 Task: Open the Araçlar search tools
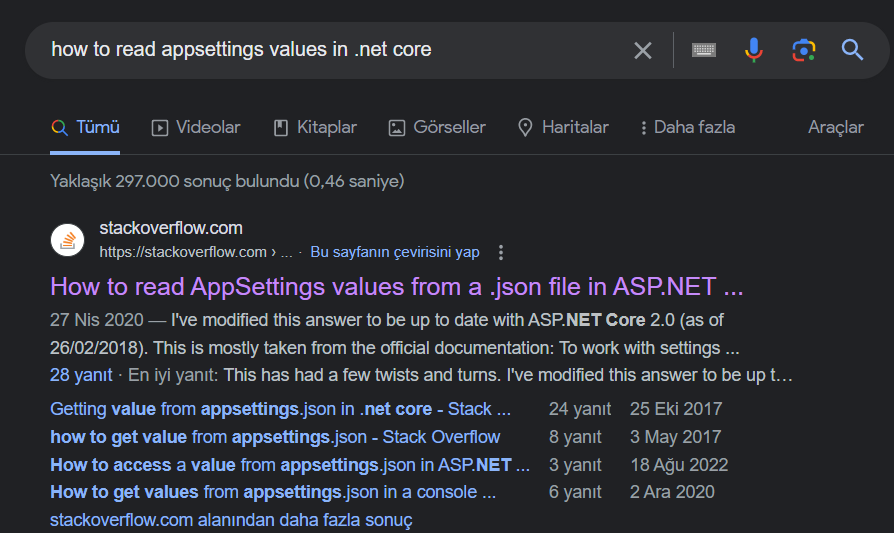(835, 127)
